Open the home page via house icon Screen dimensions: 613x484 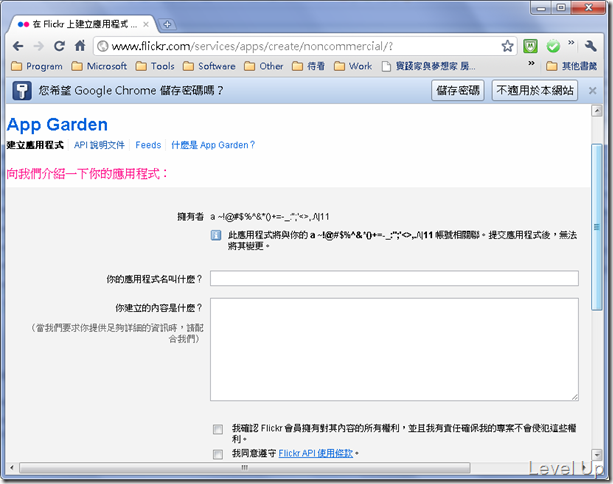click(80, 46)
